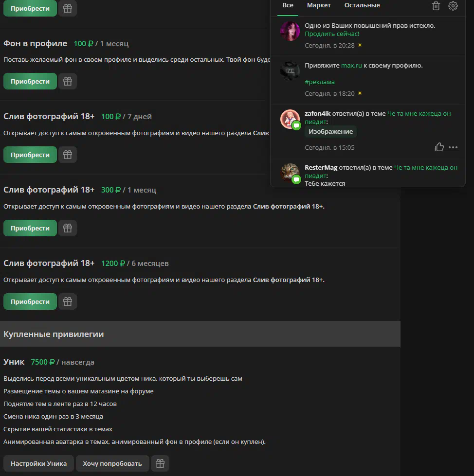Screen dimensions: 474x476
Task: Click the trash icon in notifications panel
Action: 436,6
